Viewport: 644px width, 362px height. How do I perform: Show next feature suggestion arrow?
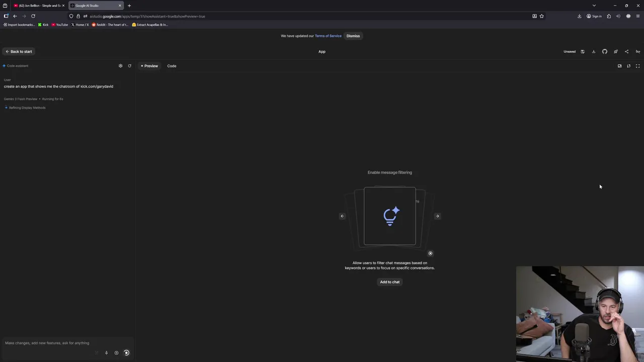click(x=437, y=216)
